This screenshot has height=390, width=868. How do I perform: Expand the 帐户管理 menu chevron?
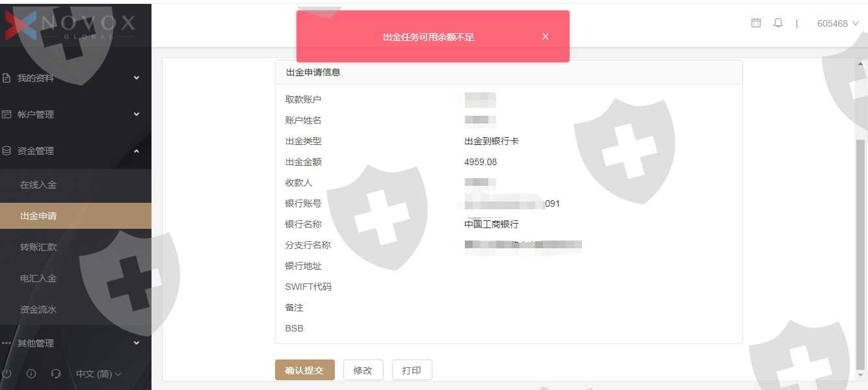137,114
